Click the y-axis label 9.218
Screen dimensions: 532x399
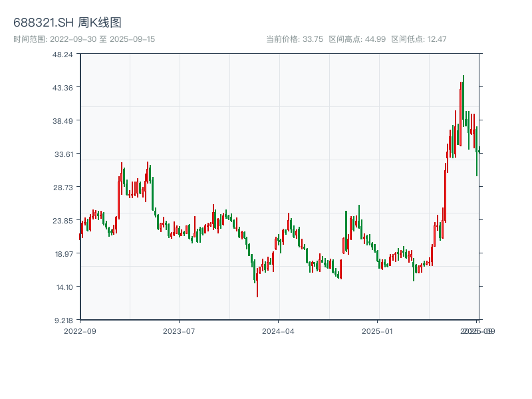(x=64, y=321)
